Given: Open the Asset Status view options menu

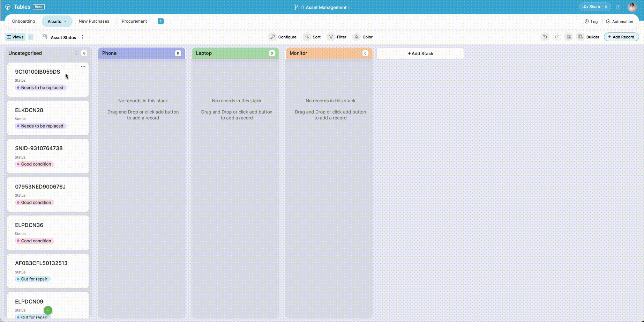Looking at the screenshot, I should point(82,37).
